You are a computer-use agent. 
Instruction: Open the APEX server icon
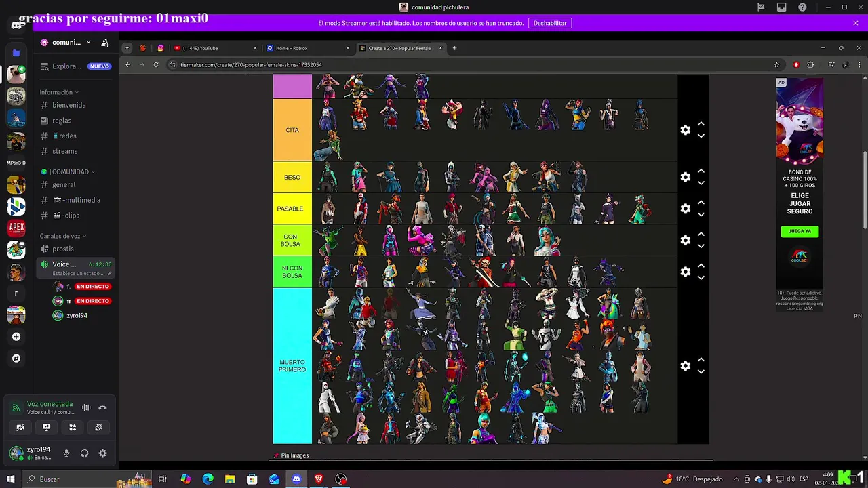pyautogui.click(x=16, y=228)
